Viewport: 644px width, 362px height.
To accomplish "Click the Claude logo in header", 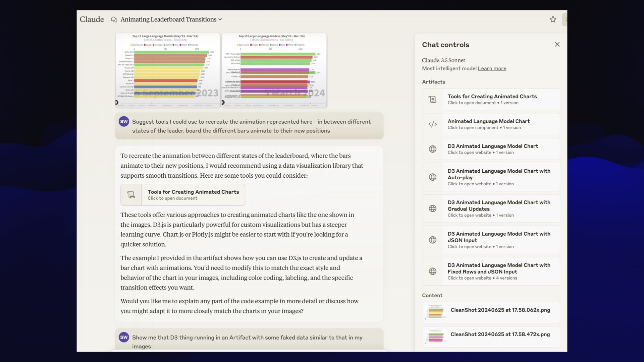I will 92,19.
